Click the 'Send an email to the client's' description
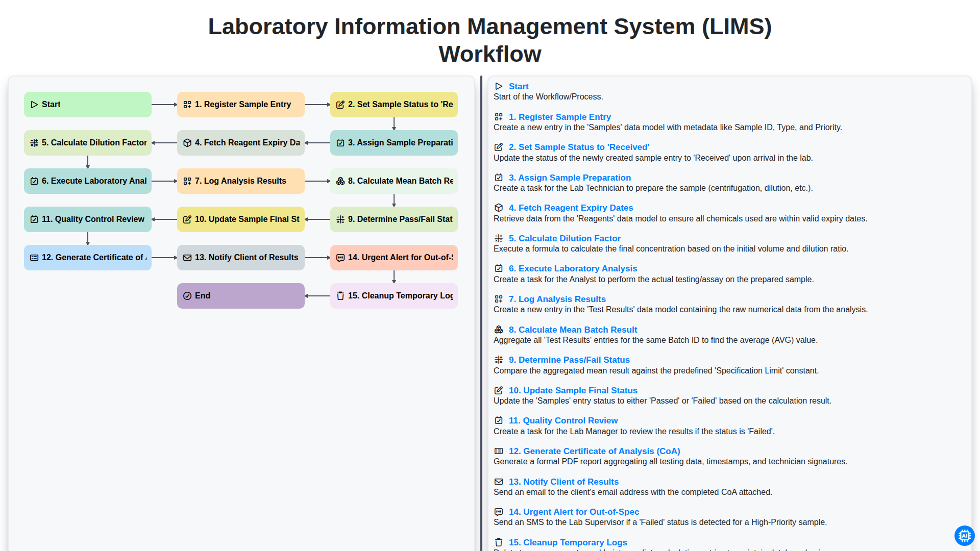980x551 pixels. [633, 492]
